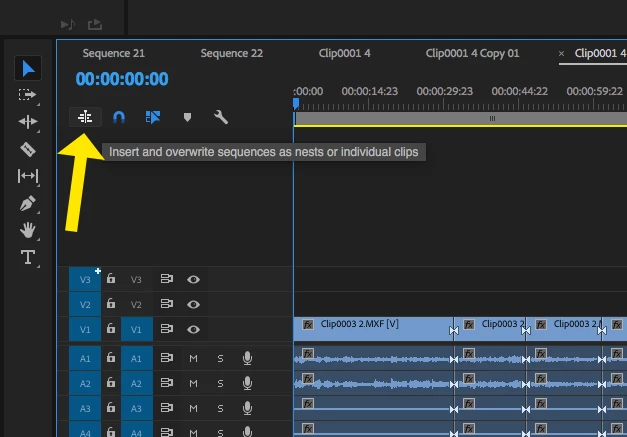This screenshot has height=437, width=627.
Task: Toggle Linked Selection button
Action: (x=153, y=117)
